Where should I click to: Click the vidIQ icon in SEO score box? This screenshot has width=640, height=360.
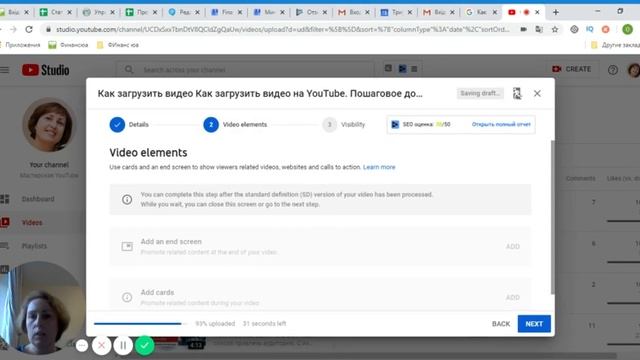[395, 124]
